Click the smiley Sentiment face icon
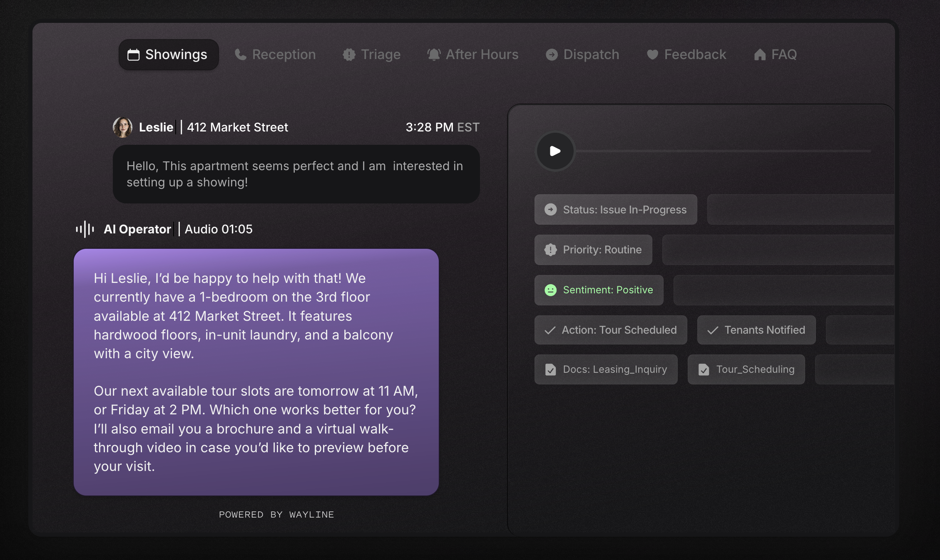The height and width of the screenshot is (560, 940). click(x=550, y=290)
